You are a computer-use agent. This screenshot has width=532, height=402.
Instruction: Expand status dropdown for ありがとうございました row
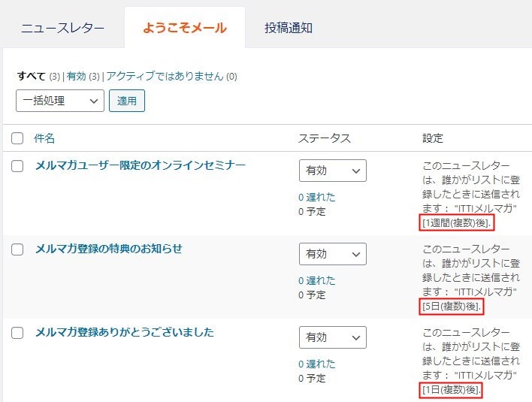332,337
